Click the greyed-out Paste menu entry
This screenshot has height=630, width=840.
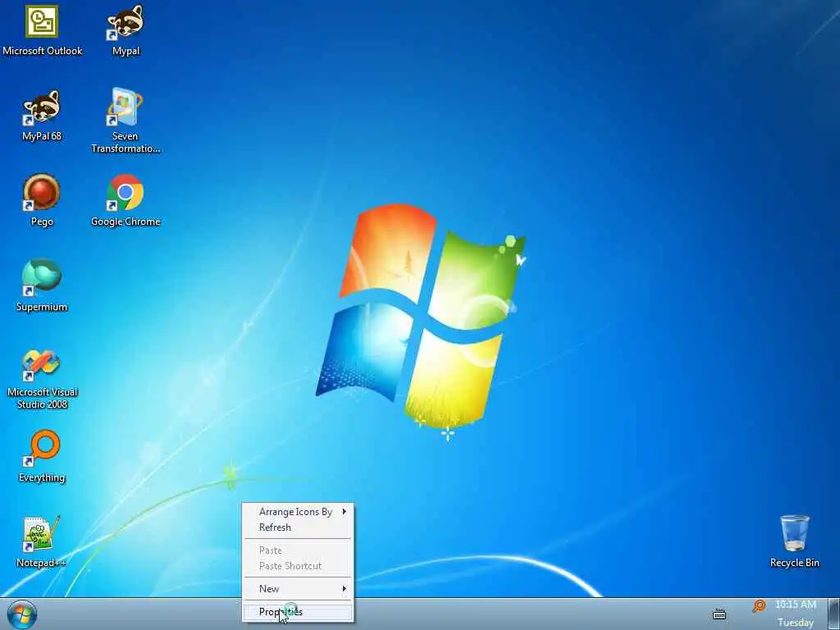[x=298, y=550]
